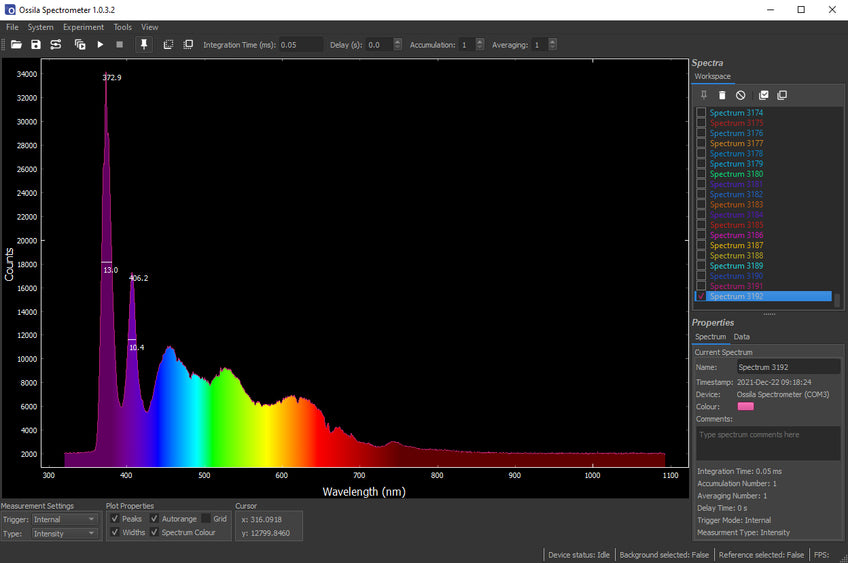Switch to the Data tab in Properties
The image size is (848, 563).
741,337
